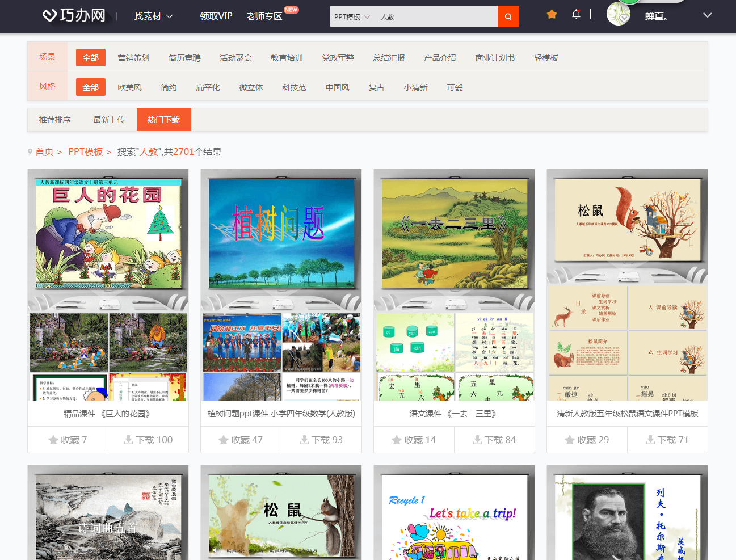Click download icon beside 下载 100

pyautogui.click(x=128, y=440)
